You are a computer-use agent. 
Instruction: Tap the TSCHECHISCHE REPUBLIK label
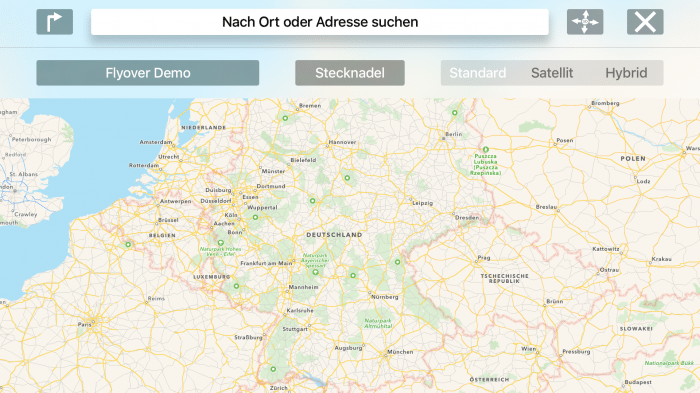pyautogui.click(x=504, y=279)
